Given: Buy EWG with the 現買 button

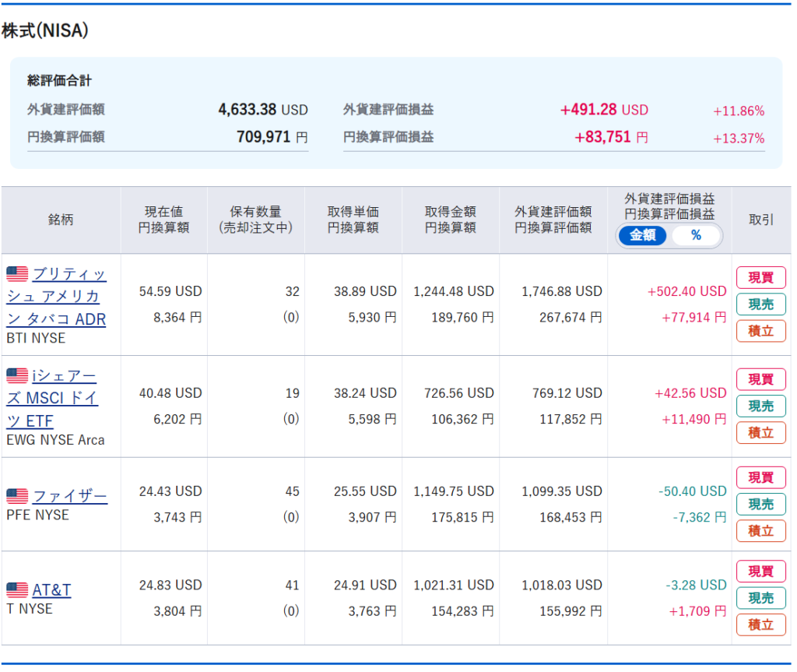Looking at the screenshot, I should pos(760,379).
